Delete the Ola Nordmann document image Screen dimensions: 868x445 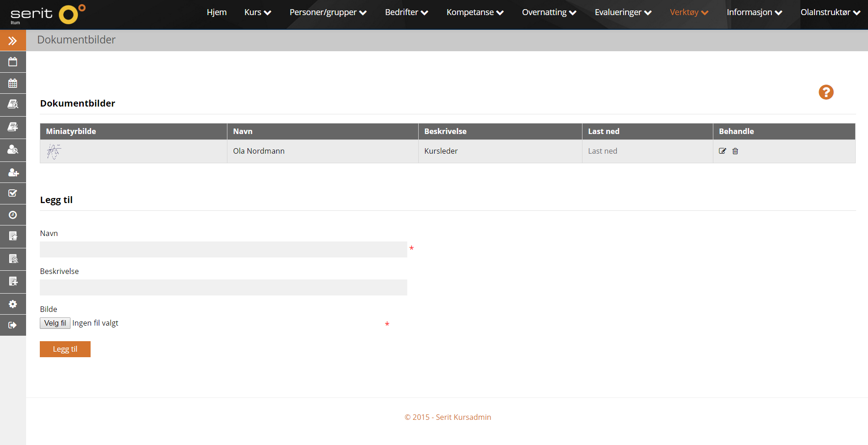click(x=735, y=151)
